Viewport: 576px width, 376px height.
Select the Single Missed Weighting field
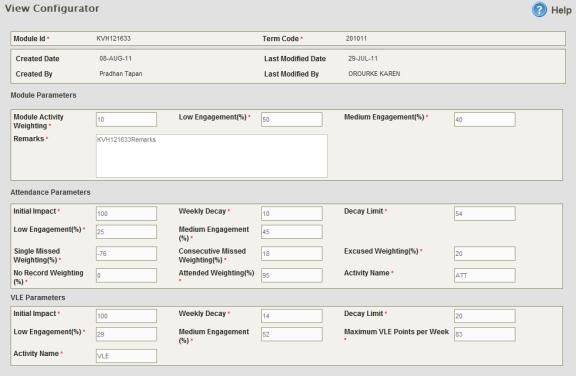click(x=126, y=254)
